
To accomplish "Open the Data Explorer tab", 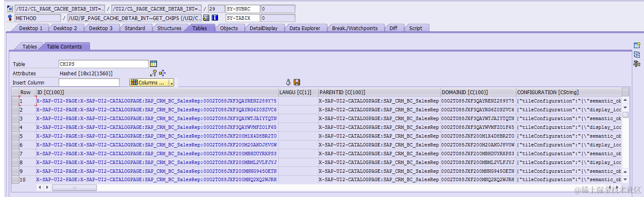I will click(305, 28).
